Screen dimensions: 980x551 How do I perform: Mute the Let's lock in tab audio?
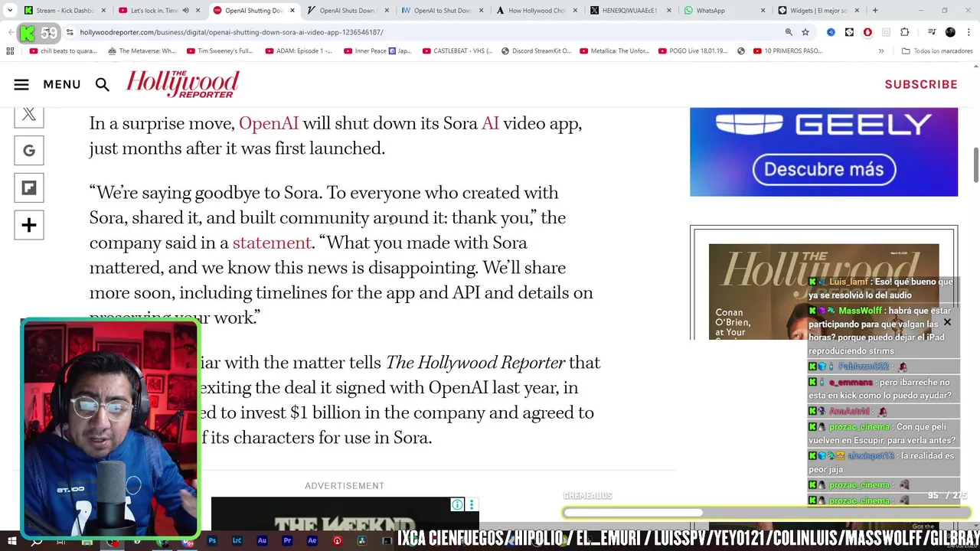click(185, 11)
